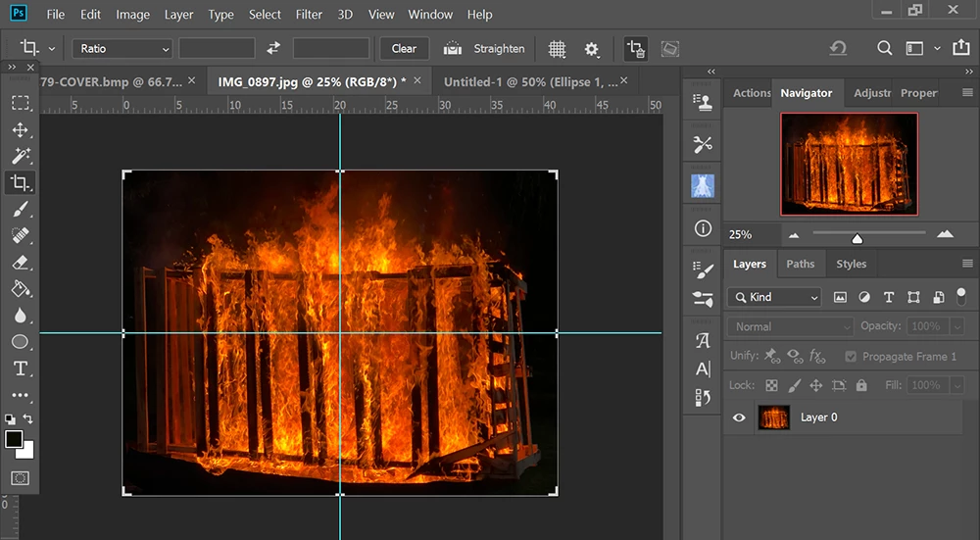This screenshot has width=980, height=540.
Task: Open the Filter menu
Action: [x=309, y=15]
